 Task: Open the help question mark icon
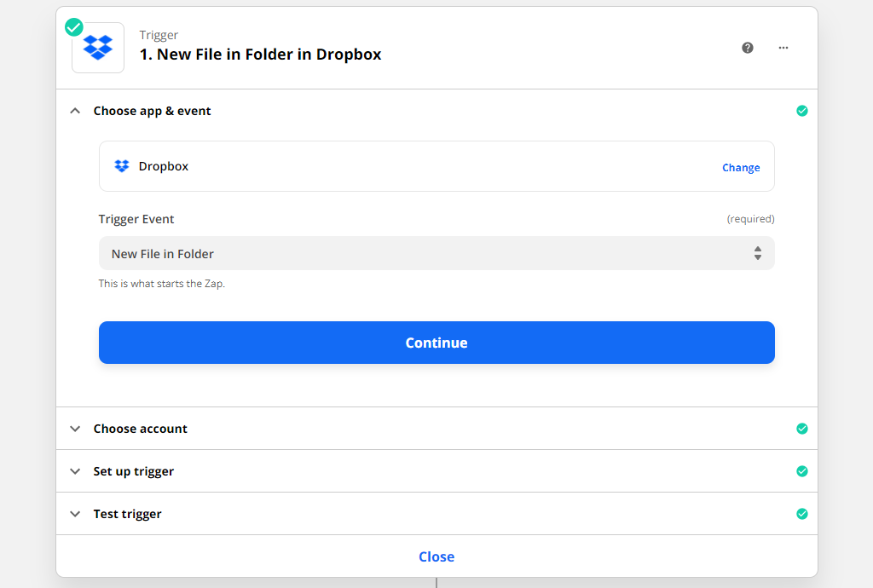(748, 48)
